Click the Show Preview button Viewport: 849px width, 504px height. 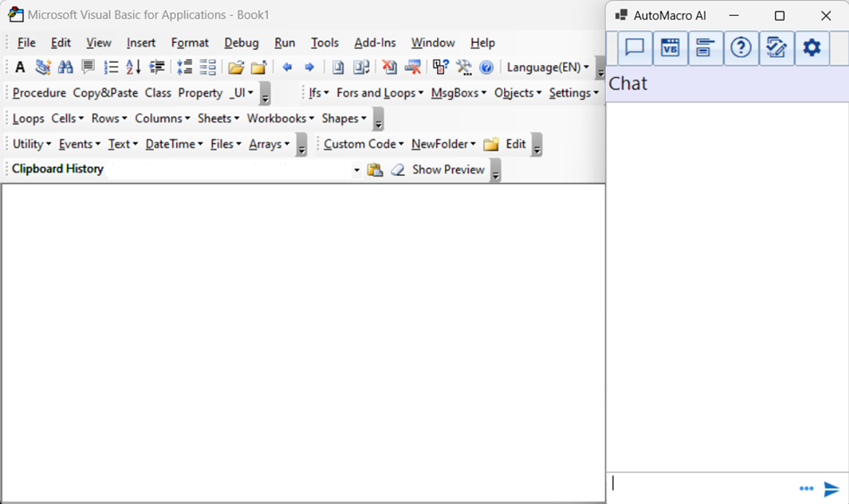[448, 170]
